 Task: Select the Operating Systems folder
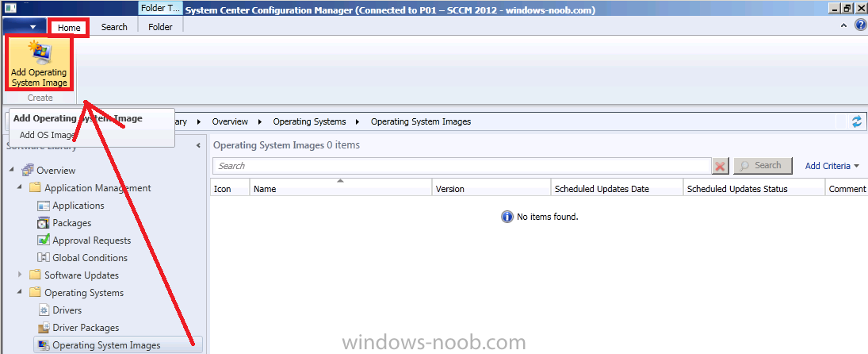click(84, 293)
